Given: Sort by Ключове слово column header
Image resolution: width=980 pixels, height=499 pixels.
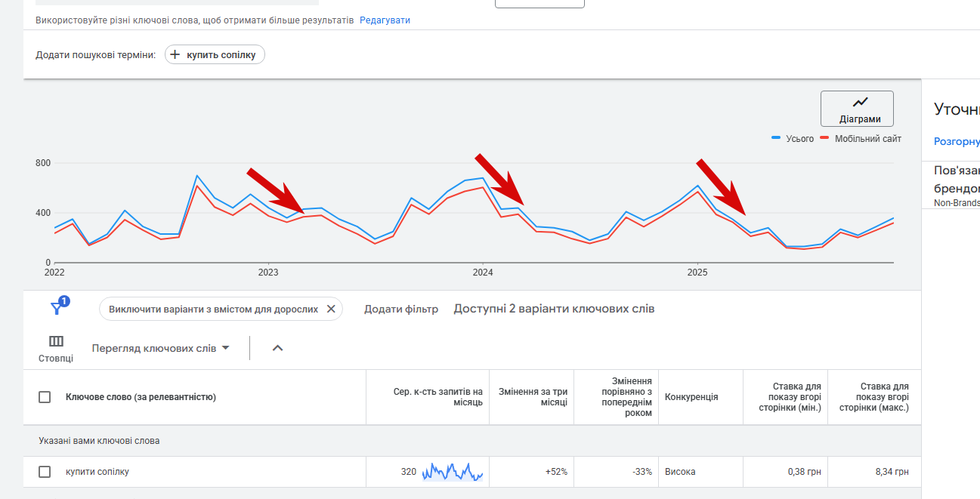Looking at the screenshot, I should tap(141, 397).
